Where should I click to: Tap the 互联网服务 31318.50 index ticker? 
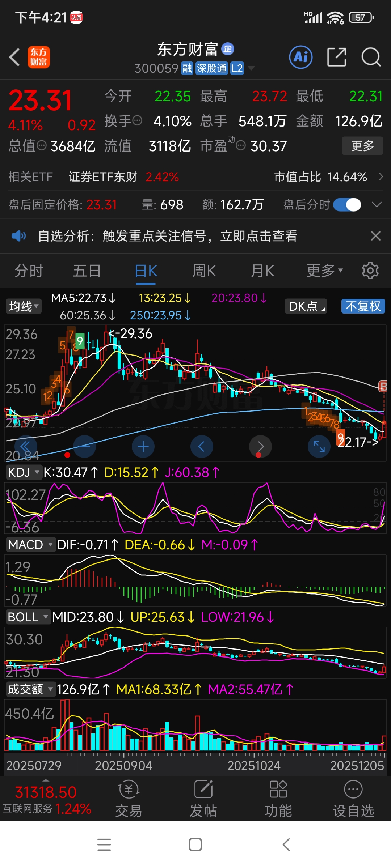point(46,800)
